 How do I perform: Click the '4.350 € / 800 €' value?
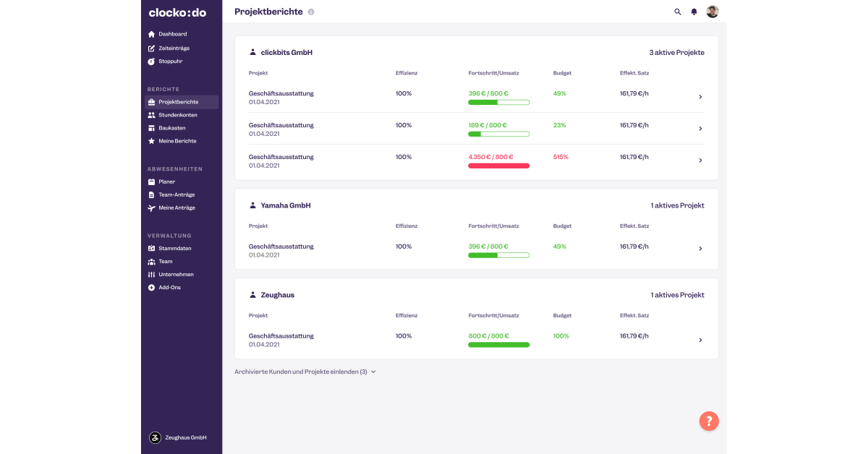pyautogui.click(x=490, y=157)
